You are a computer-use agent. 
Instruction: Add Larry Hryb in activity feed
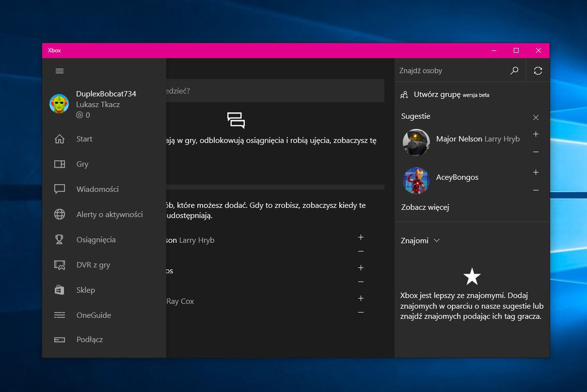(x=361, y=237)
